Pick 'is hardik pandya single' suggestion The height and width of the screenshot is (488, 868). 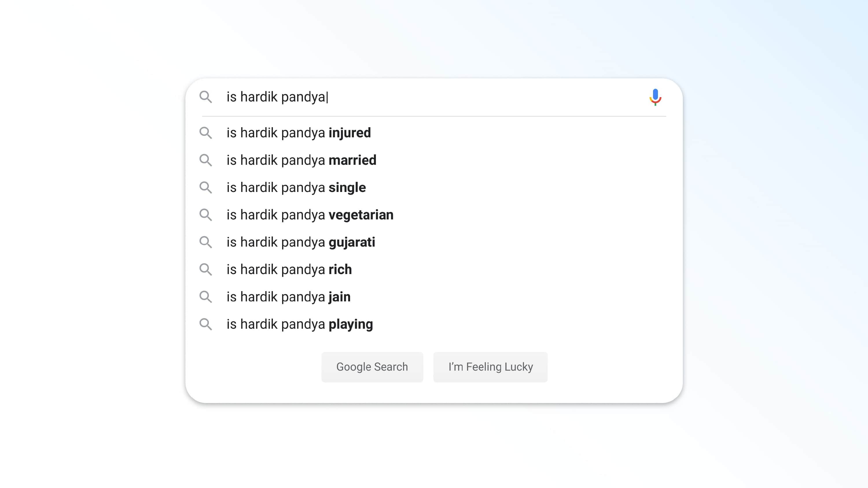coord(296,187)
